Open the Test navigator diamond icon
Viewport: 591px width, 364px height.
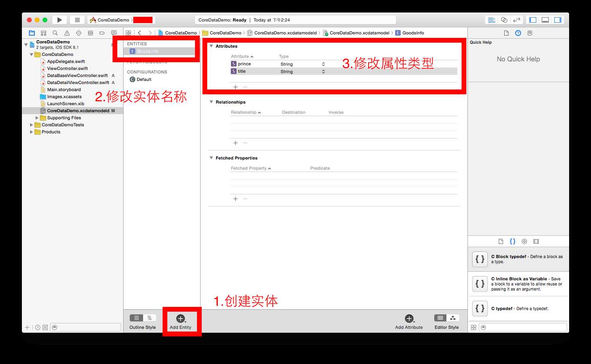79,33
